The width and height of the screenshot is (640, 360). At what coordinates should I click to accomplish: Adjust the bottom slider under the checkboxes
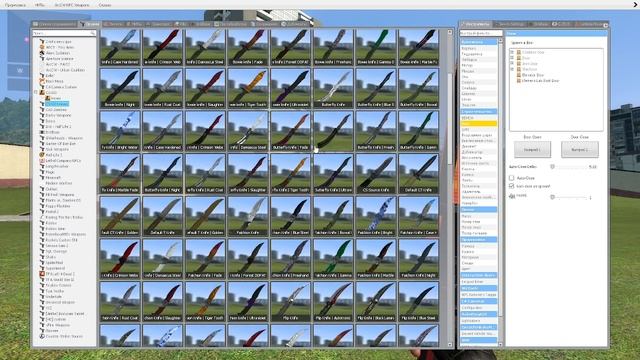tap(569, 197)
